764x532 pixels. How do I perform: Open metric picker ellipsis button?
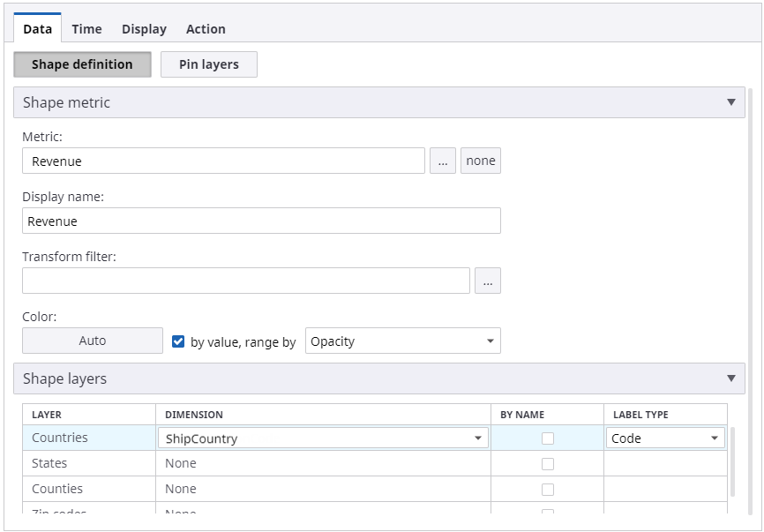tap(443, 161)
